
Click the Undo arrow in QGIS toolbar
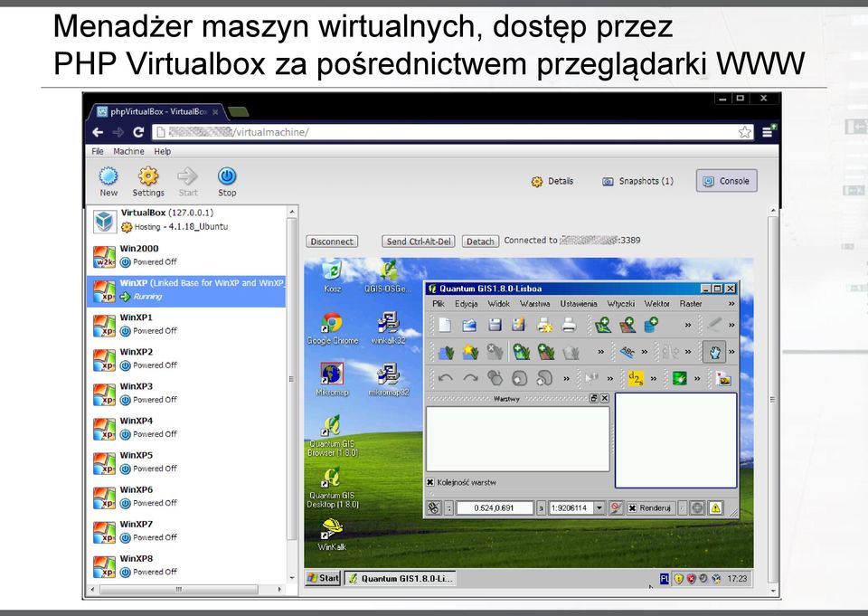tap(445, 378)
